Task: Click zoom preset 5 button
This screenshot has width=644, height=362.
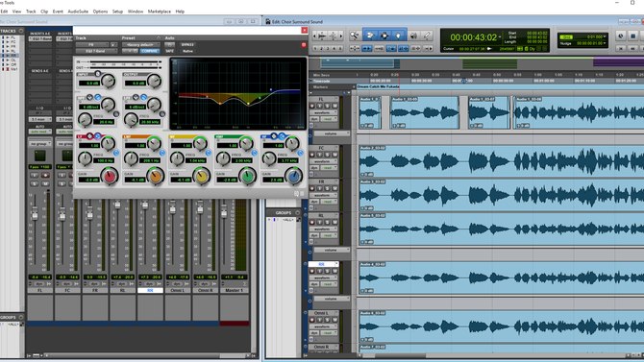Action: pos(339,48)
